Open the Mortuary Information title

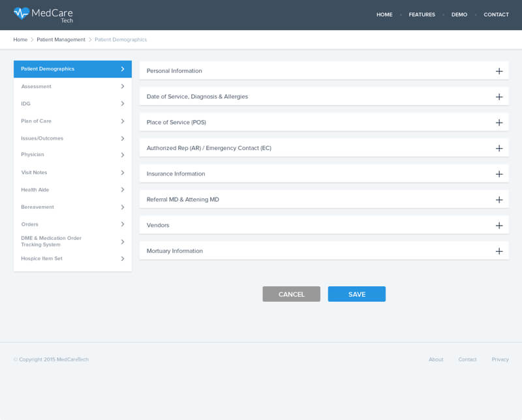click(174, 251)
